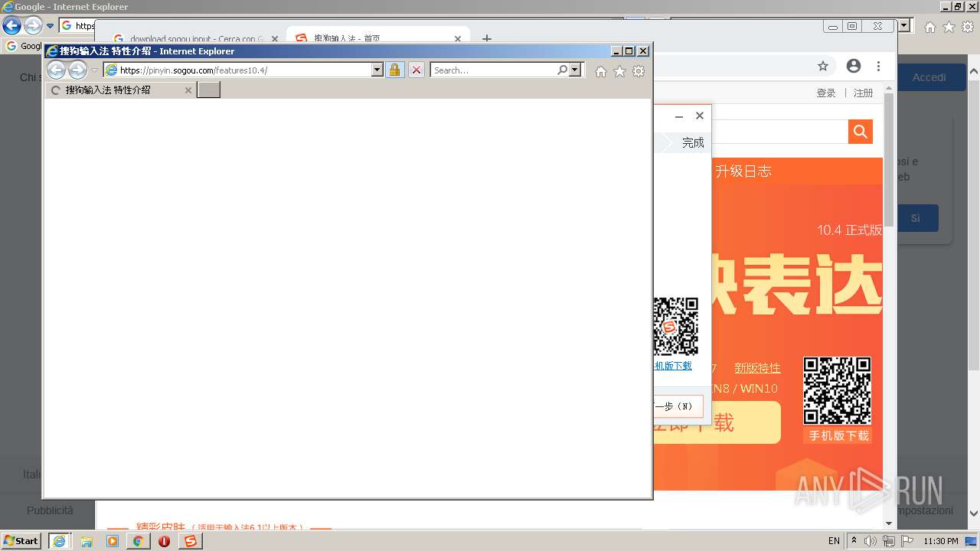
Task: Stop loading the sogou features page
Action: coord(416,70)
